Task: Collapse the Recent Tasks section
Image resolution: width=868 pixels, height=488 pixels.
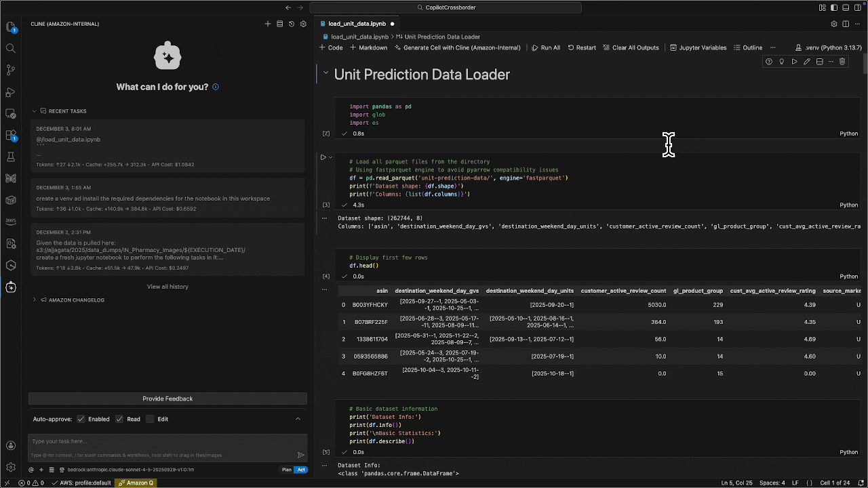Action: coord(34,110)
